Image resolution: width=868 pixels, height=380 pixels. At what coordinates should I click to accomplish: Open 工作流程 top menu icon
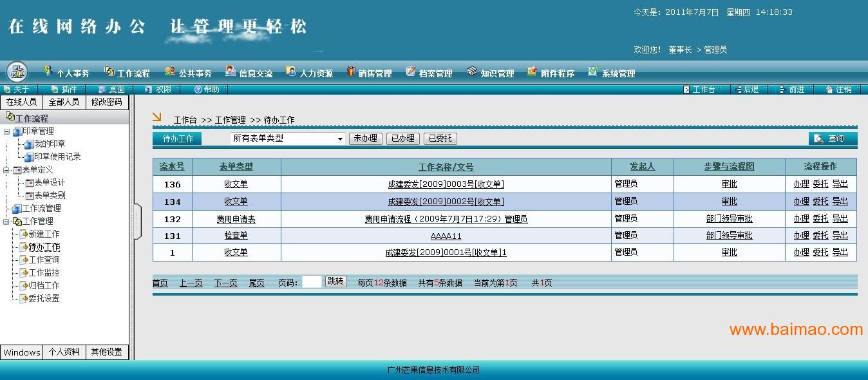pyautogui.click(x=109, y=71)
